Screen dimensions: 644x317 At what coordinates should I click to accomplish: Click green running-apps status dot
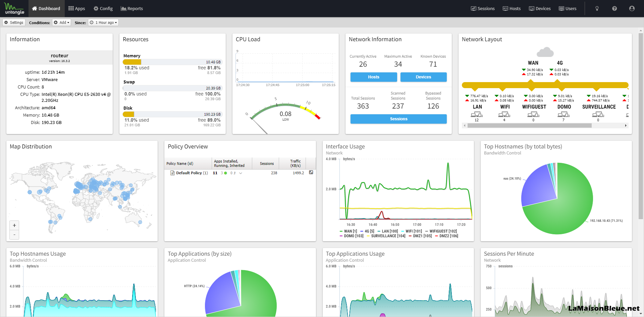pyautogui.click(x=225, y=173)
